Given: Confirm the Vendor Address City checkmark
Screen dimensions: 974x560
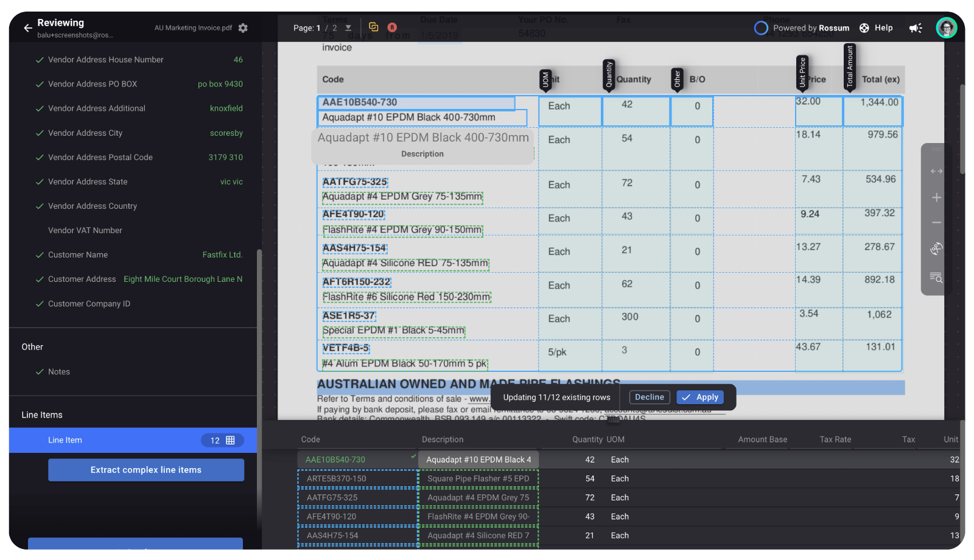Looking at the screenshot, I should [x=40, y=133].
